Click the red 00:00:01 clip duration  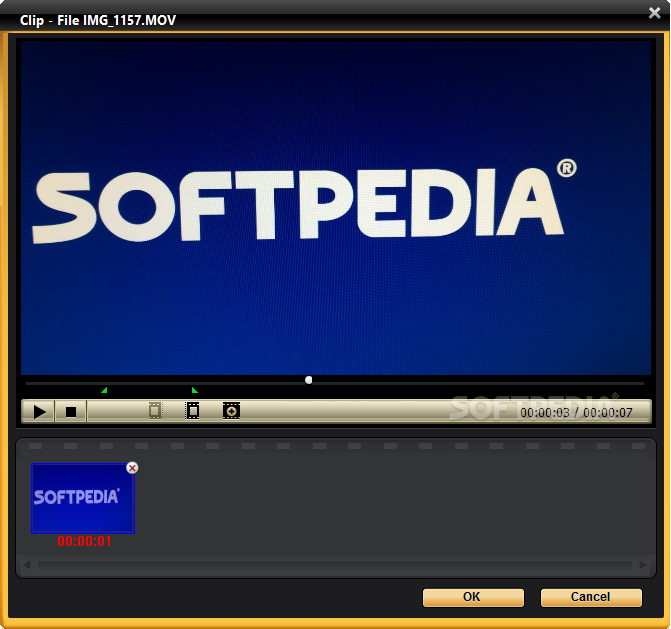tap(84, 541)
